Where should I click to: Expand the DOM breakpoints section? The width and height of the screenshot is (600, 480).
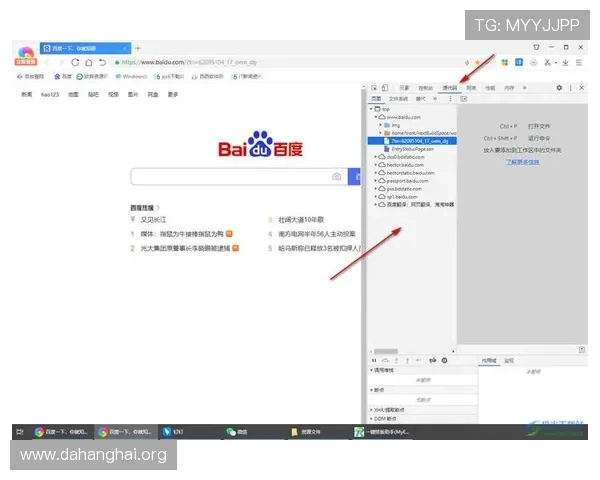[372, 419]
